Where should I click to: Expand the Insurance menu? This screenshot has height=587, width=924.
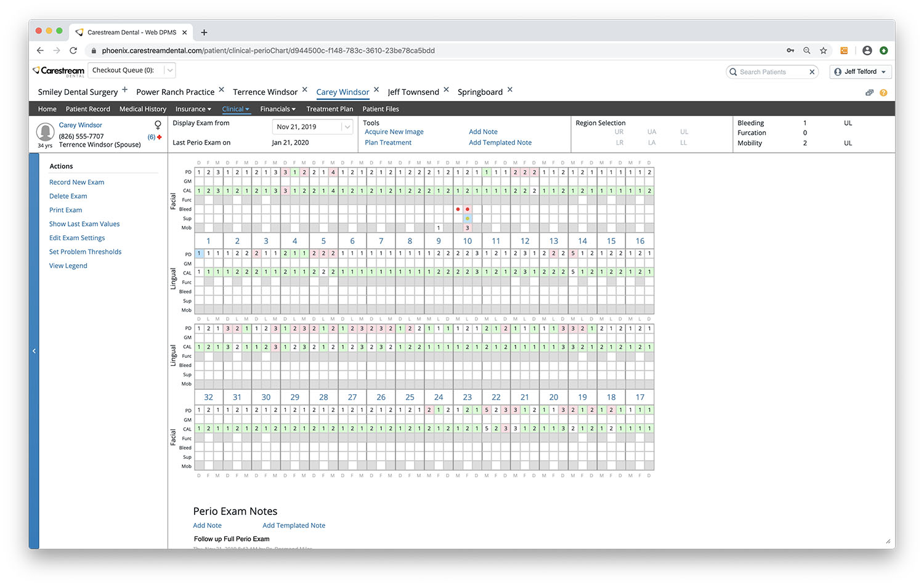click(x=193, y=109)
